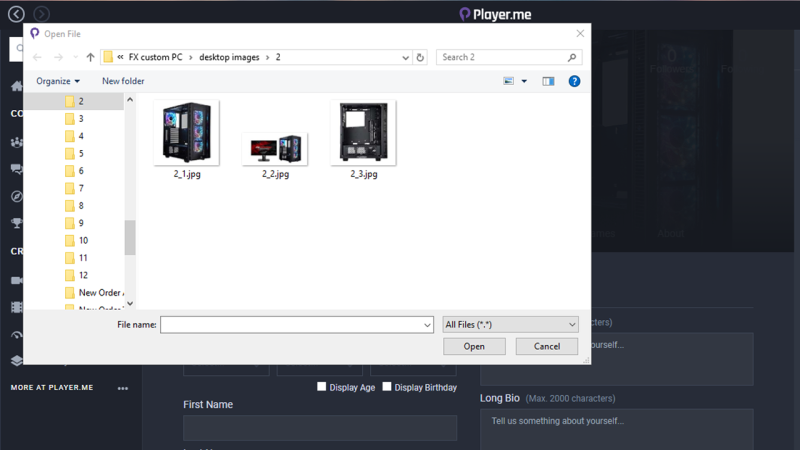This screenshot has width=800, height=450.
Task: Click the folder tree scrollbar thumb
Action: [130, 237]
